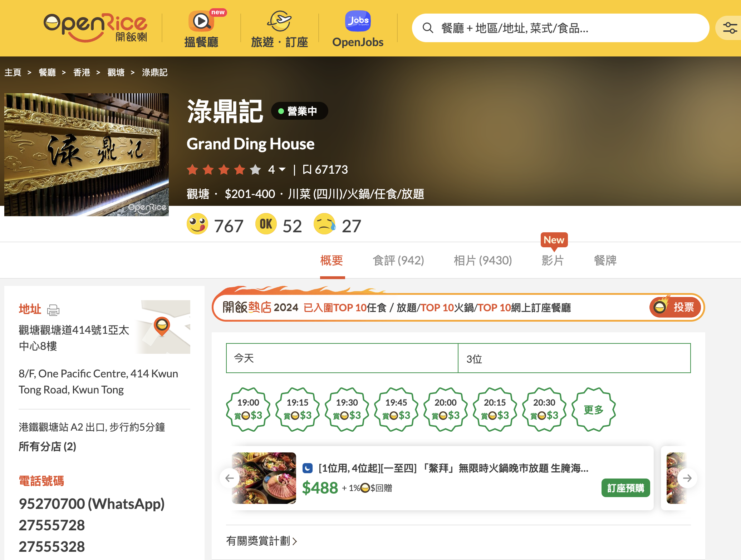This screenshot has width=741, height=560.
Task: Click the OpenRice logo
Action: (95, 28)
